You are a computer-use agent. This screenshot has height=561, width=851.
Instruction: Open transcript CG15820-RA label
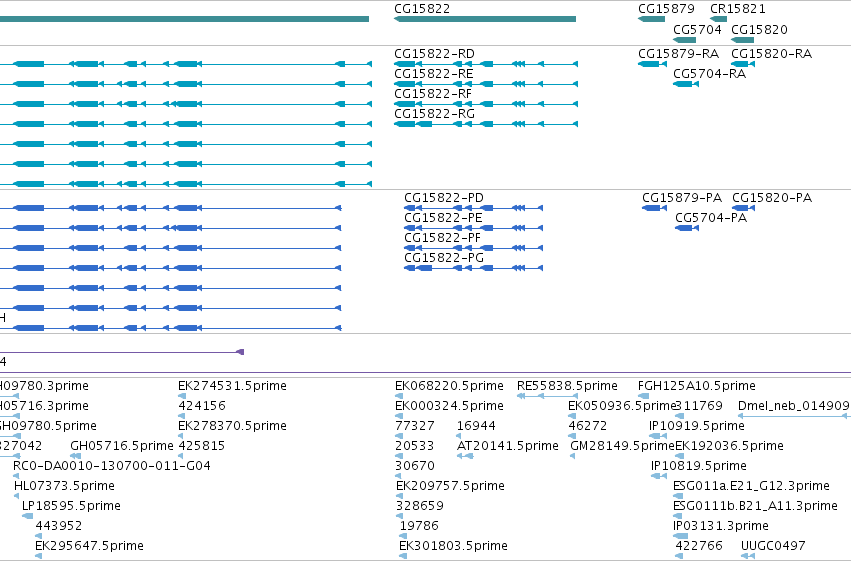(x=771, y=54)
